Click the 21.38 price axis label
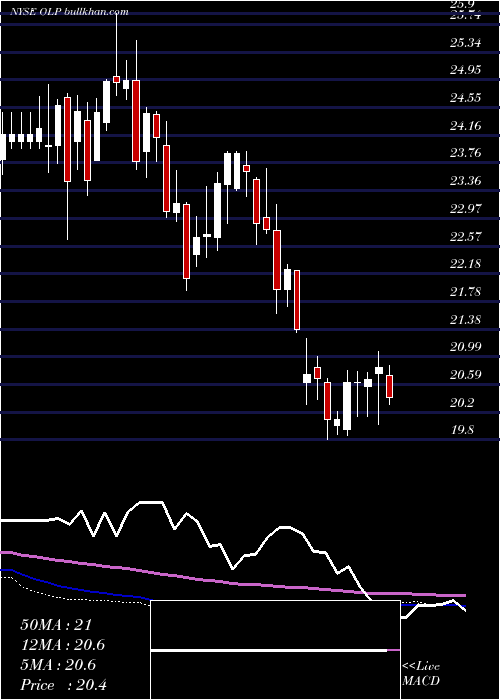 click(466, 320)
